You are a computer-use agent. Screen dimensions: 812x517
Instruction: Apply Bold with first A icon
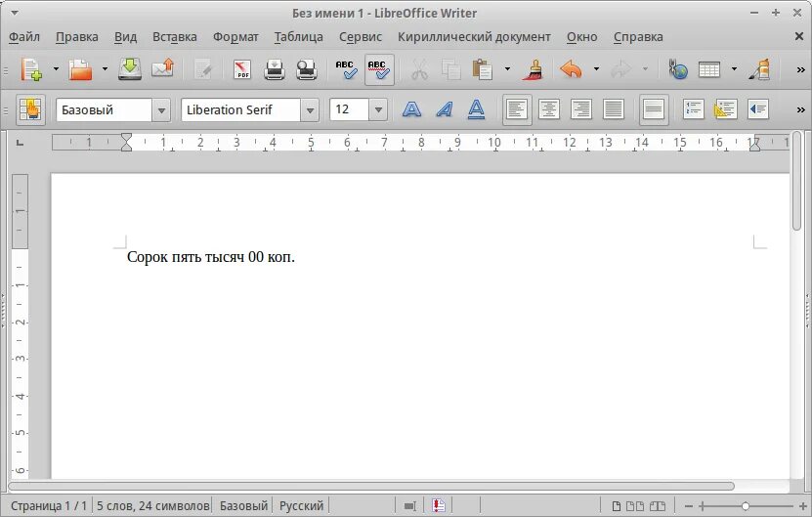tap(411, 109)
